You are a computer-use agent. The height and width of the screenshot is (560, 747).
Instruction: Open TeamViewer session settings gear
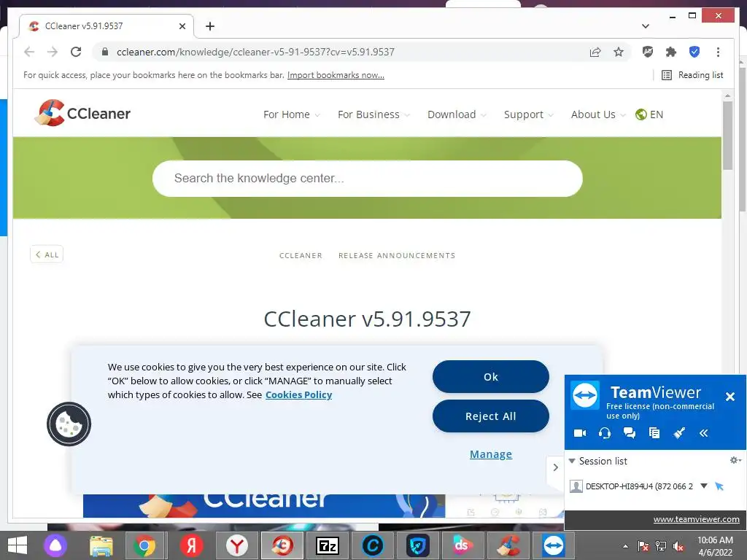point(735,460)
